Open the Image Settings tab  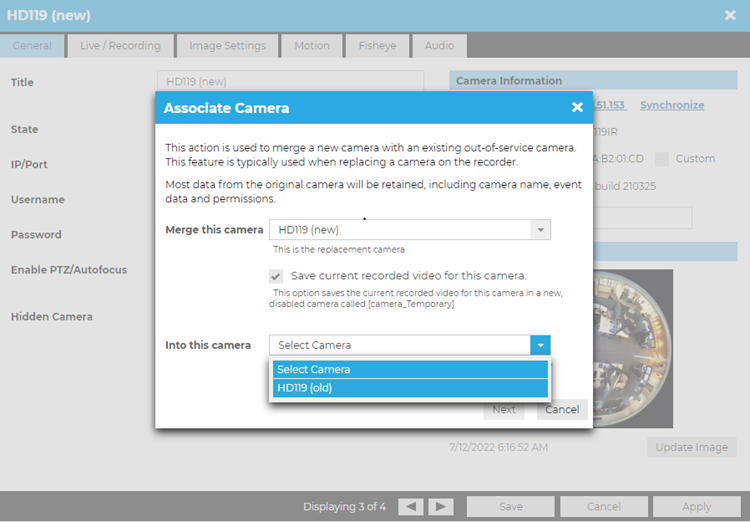[x=227, y=46]
